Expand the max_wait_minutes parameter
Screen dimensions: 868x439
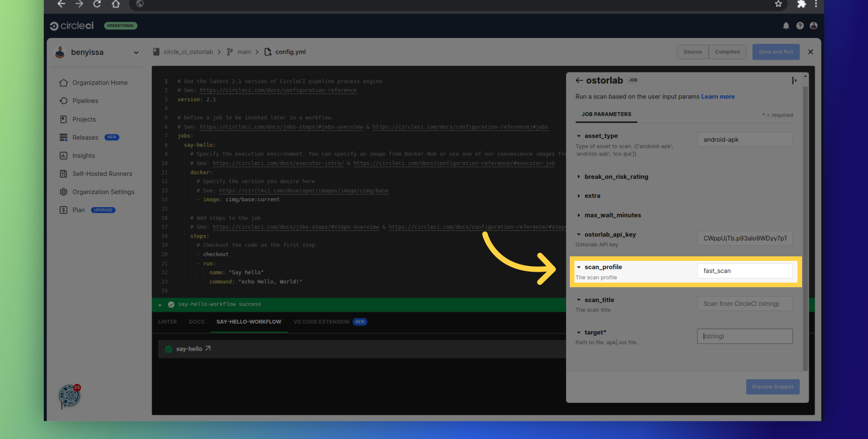(x=612, y=215)
